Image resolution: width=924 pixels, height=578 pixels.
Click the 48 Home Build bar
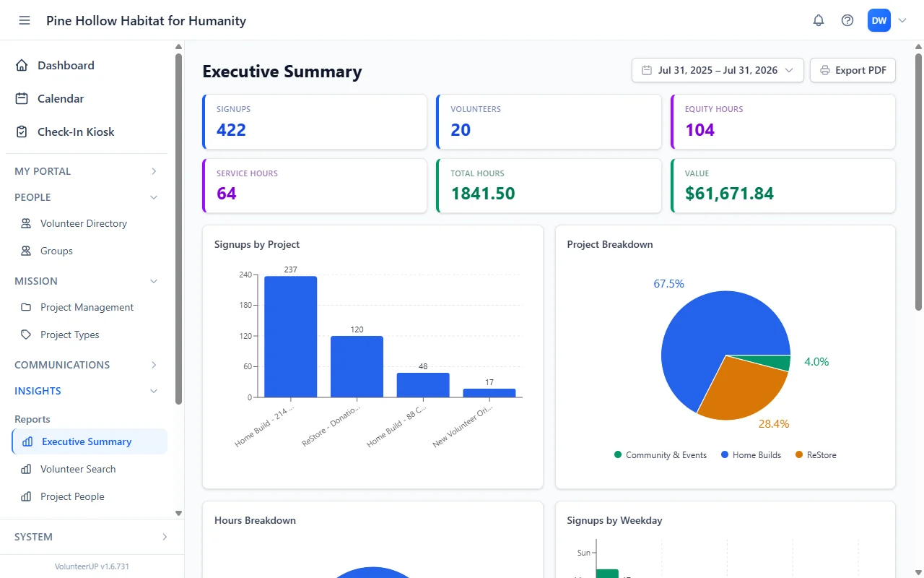click(x=423, y=385)
